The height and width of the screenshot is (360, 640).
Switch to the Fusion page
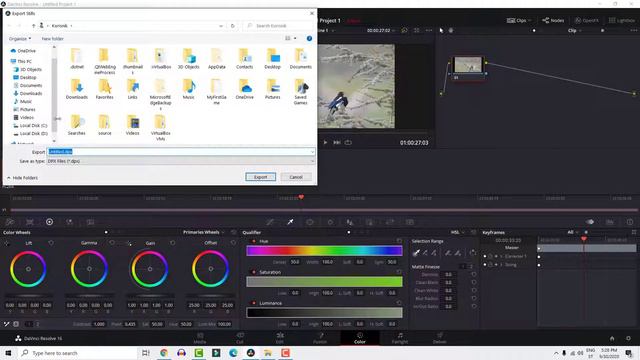click(x=320, y=338)
